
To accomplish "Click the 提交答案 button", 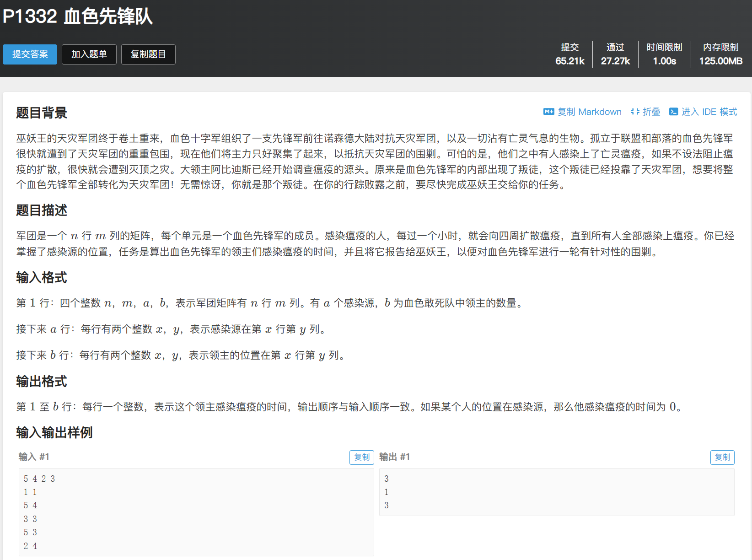I will [30, 54].
